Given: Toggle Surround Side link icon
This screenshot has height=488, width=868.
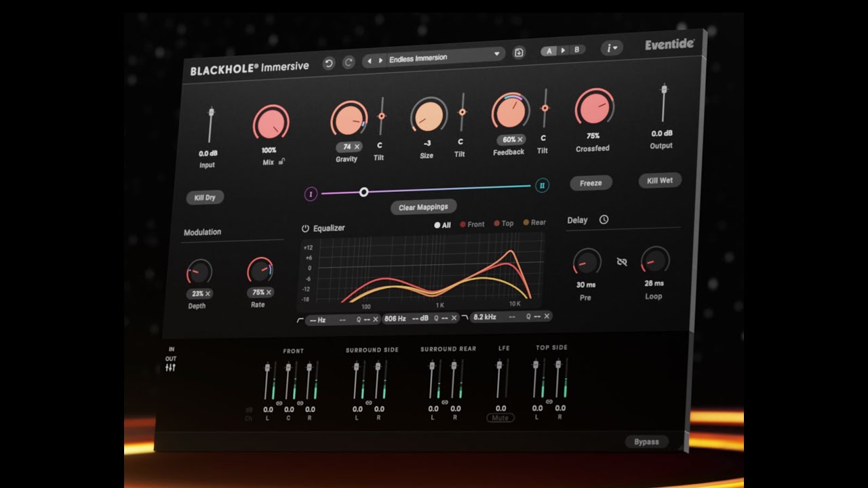Looking at the screenshot, I should click(368, 403).
